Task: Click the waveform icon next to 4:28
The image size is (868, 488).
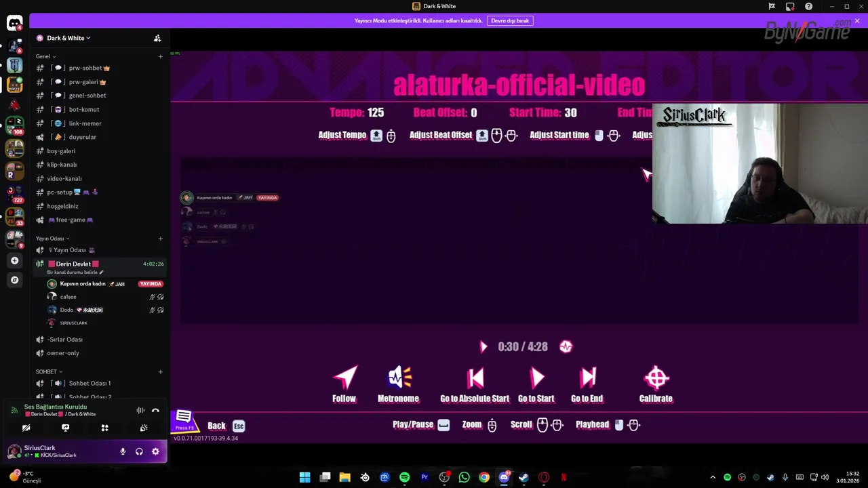Action: (566, 347)
